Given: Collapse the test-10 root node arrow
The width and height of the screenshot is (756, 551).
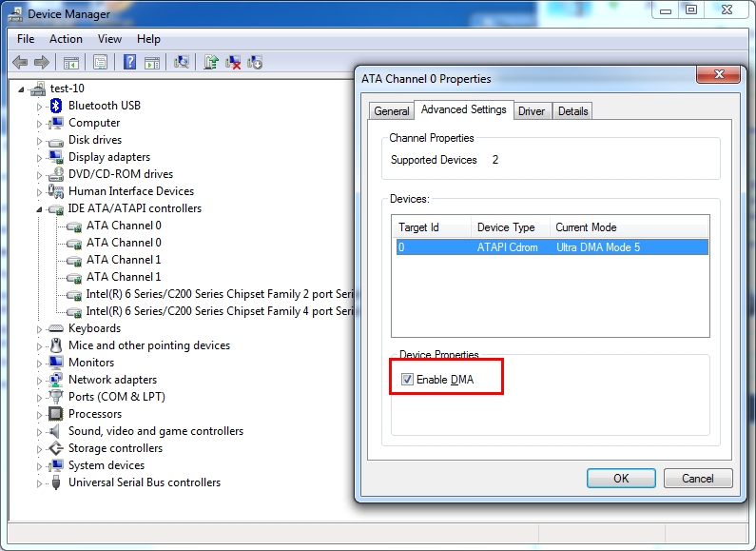Looking at the screenshot, I should click(21, 89).
